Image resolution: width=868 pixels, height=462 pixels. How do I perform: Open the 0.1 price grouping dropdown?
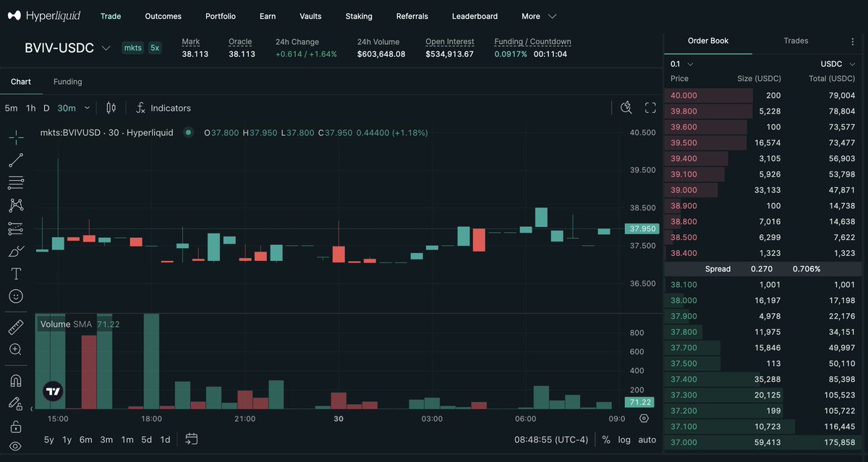(x=681, y=64)
